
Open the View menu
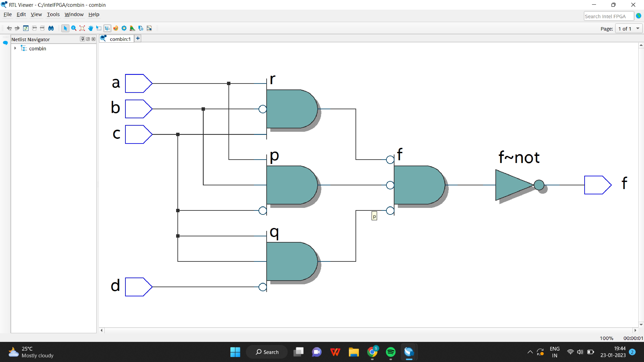pos(36,14)
